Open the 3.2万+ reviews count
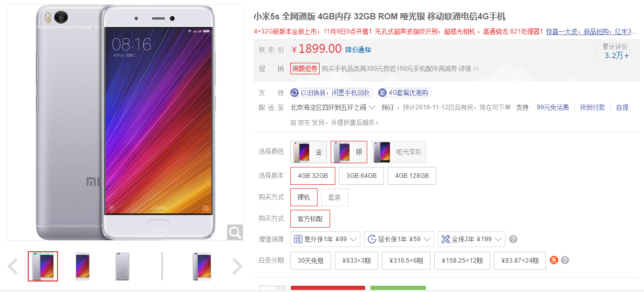This screenshot has width=644, height=292. click(x=616, y=55)
